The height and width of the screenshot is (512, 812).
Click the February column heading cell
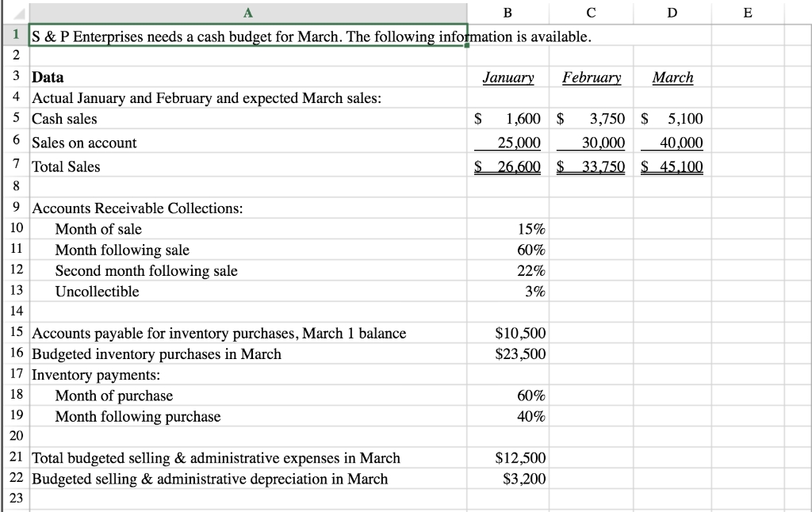click(592, 77)
